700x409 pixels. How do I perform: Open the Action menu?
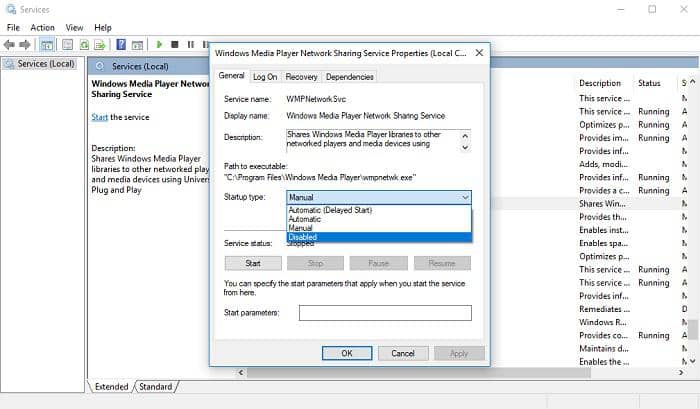(x=42, y=28)
